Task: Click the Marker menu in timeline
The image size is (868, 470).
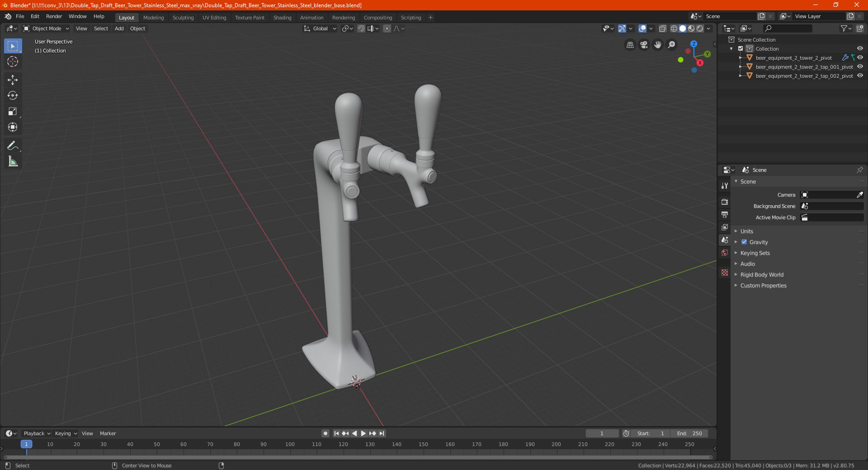Action: click(108, 433)
